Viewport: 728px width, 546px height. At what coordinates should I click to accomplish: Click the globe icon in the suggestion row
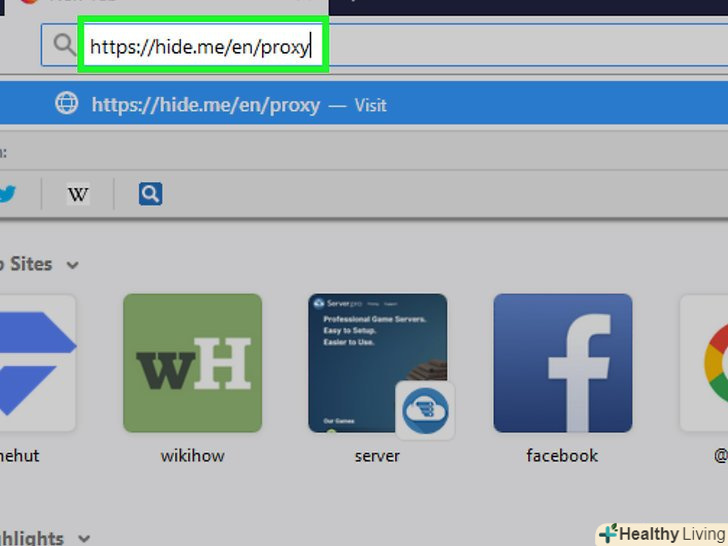pos(67,103)
